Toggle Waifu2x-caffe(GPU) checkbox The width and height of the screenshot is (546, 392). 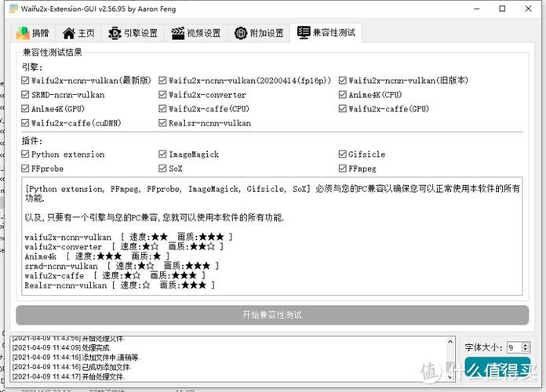(343, 109)
